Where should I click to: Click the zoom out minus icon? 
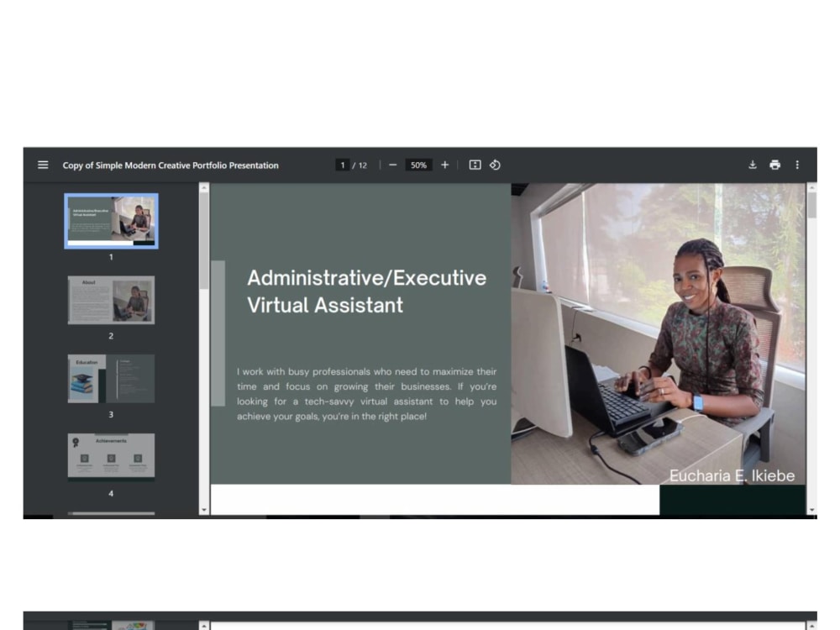[392, 165]
